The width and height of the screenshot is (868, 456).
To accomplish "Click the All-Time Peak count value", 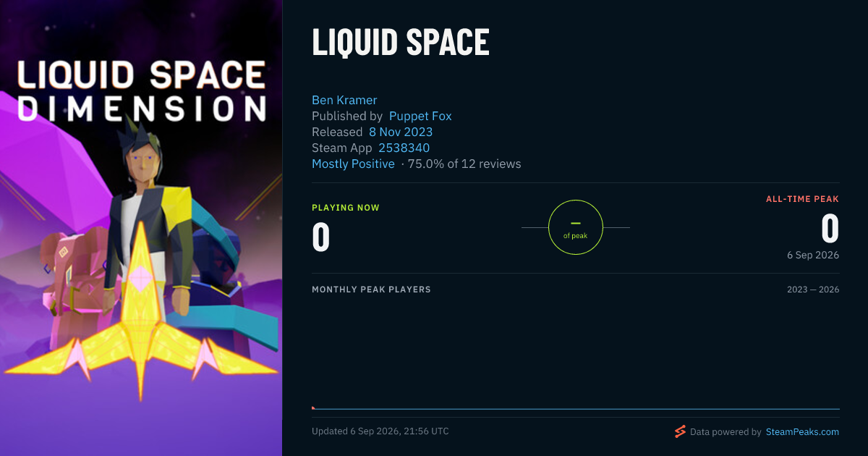I will coord(830,229).
